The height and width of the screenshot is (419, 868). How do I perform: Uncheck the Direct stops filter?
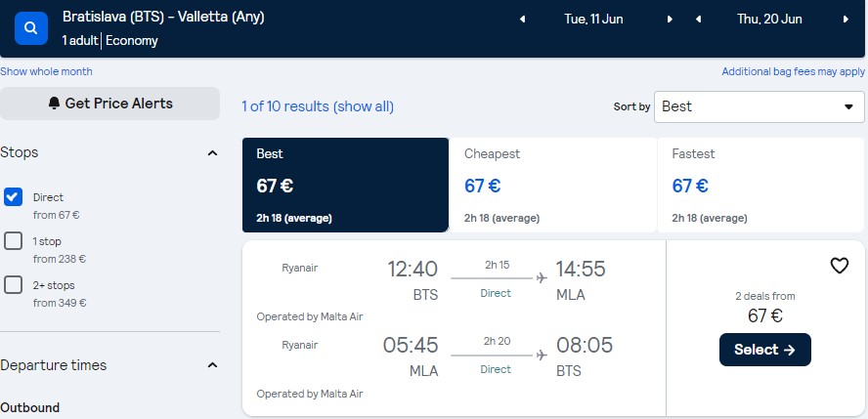click(x=14, y=196)
